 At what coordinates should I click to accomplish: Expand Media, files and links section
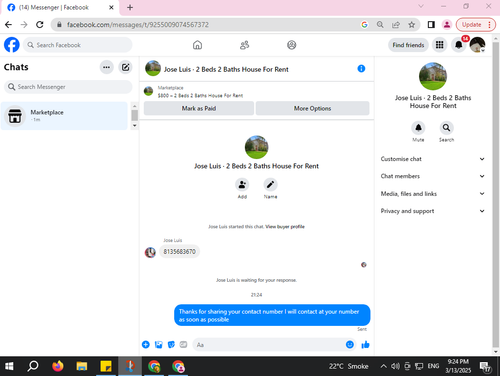[433, 194]
